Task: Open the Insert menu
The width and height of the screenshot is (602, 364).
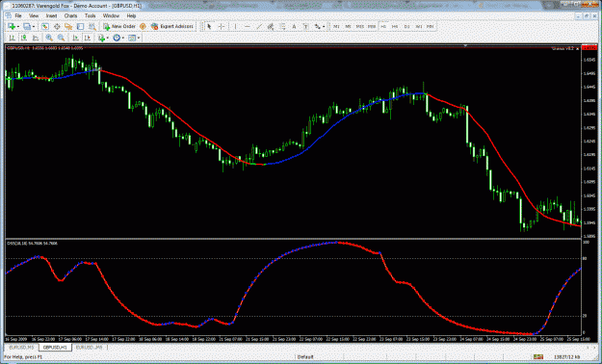Action: (x=51, y=15)
